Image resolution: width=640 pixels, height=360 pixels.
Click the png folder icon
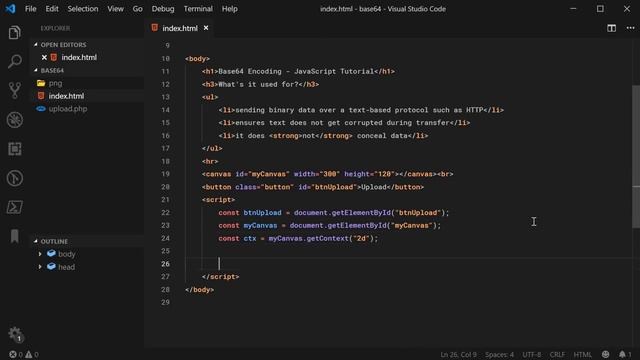(41, 83)
